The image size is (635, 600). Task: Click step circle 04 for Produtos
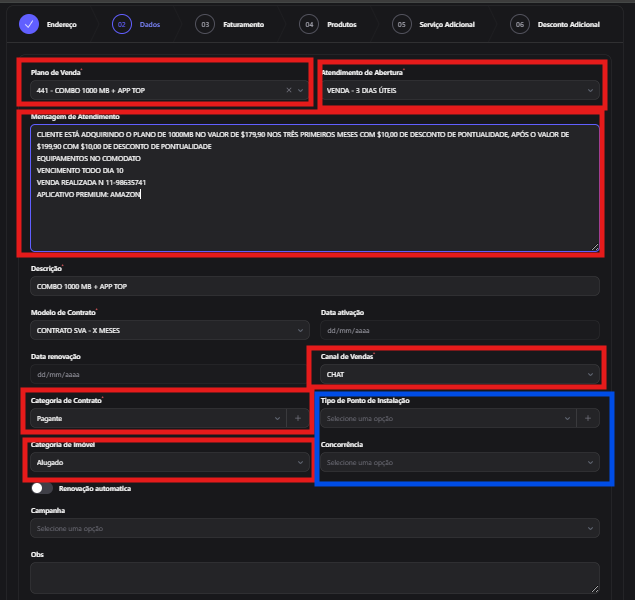(x=309, y=24)
